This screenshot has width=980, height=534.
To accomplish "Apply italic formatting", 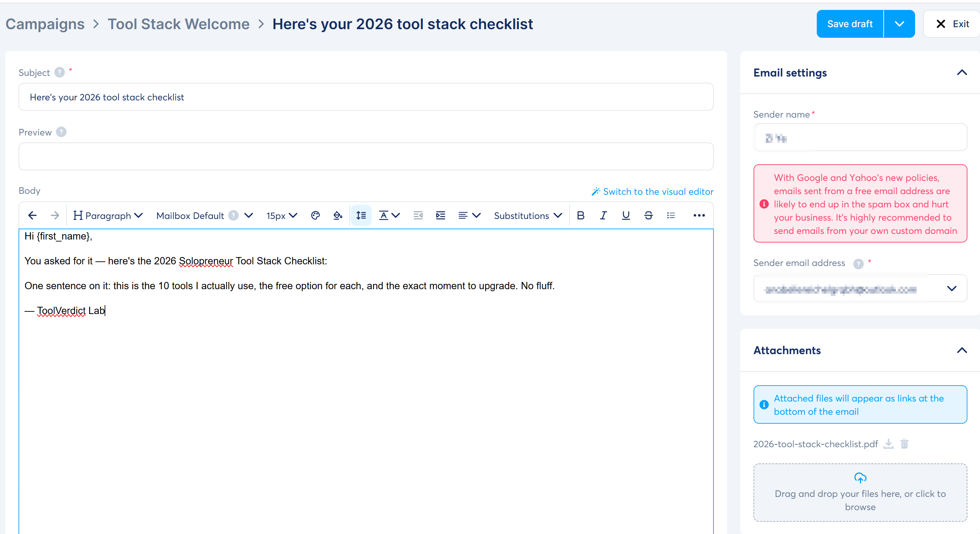I will pos(603,215).
